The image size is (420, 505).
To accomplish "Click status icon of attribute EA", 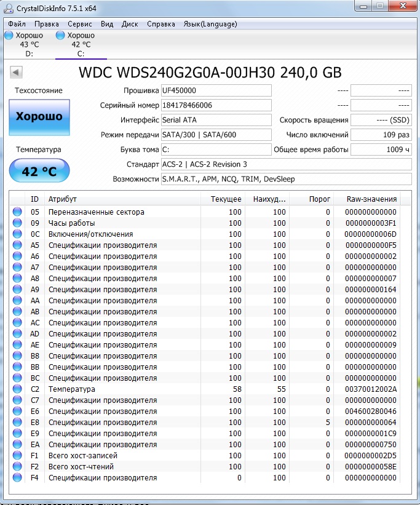I will pyautogui.click(x=17, y=444).
